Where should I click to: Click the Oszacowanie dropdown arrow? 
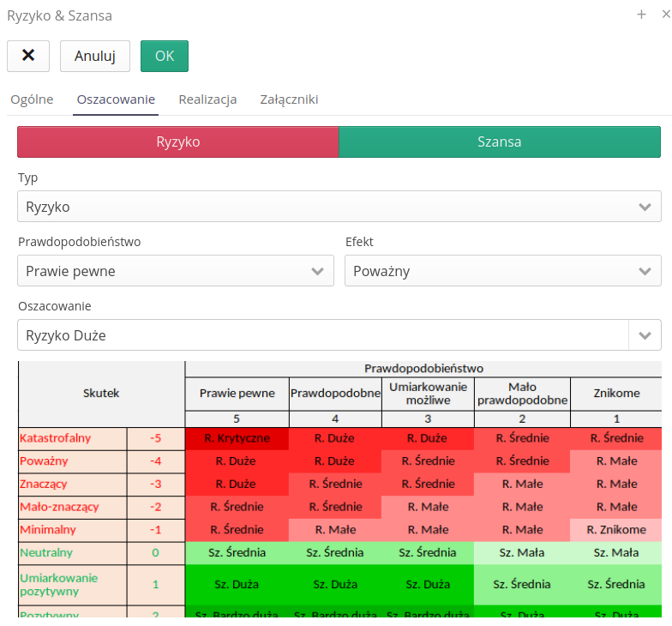pyautogui.click(x=645, y=335)
